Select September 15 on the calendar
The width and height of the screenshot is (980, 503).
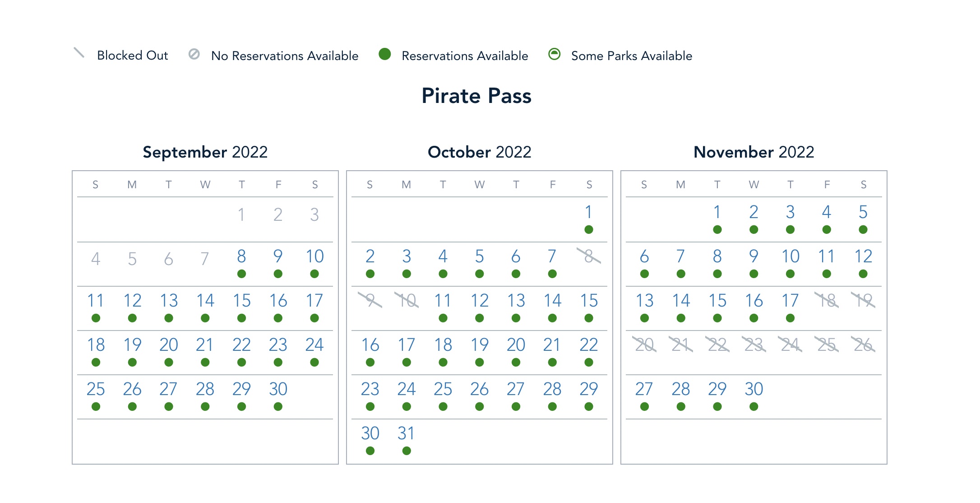[x=242, y=301]
